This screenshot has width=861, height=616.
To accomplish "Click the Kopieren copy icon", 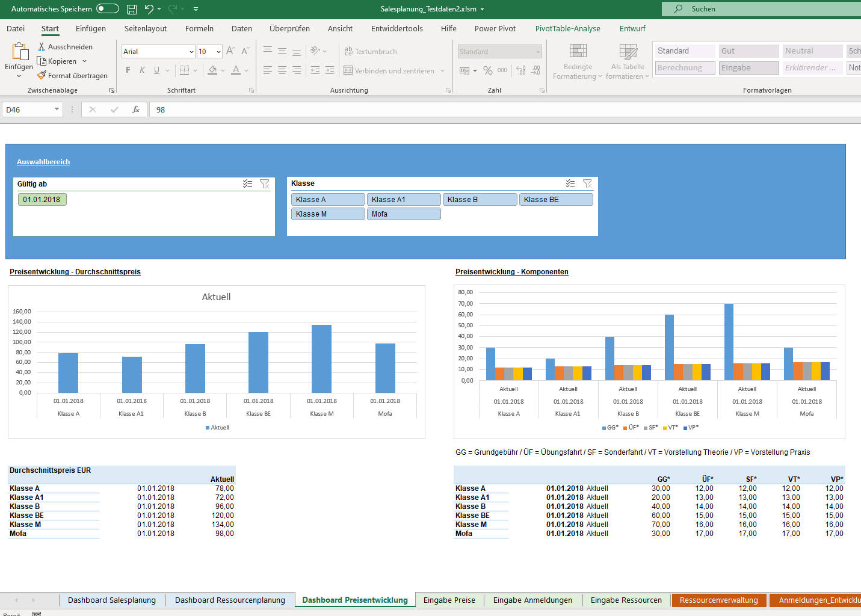I will point(42,61).
